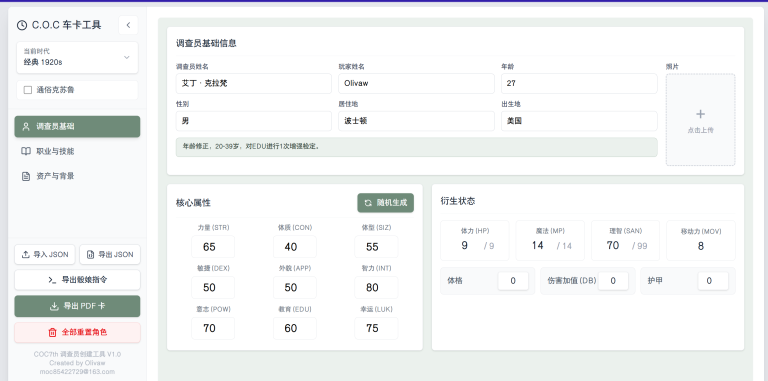This screenshot has height=381, width=768.
Task: Click the 体格 value field
Action: click(513, 281)
